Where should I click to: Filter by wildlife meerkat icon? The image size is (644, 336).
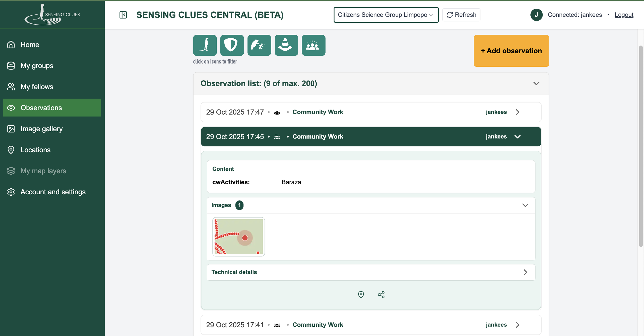pyautogui.click(x=205, y=45)
